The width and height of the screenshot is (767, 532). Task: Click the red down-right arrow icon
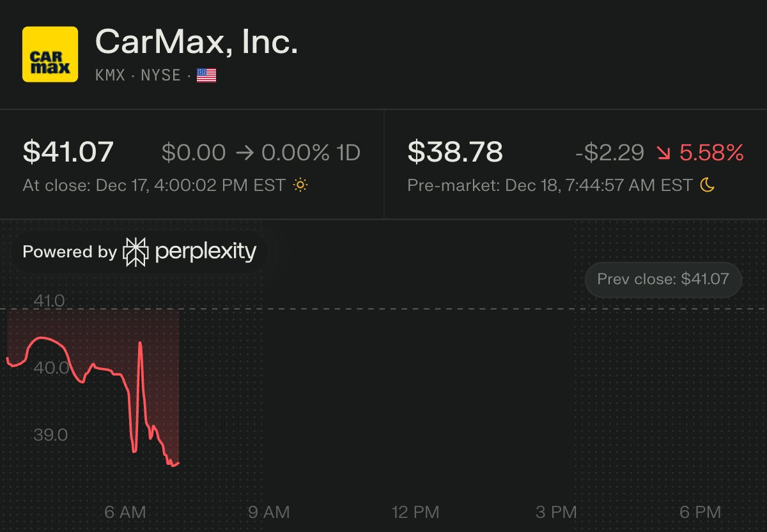coord(663,153)
